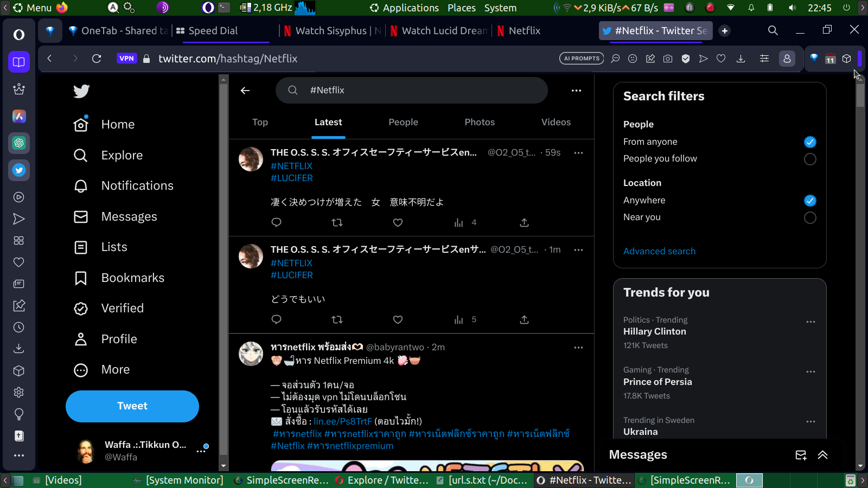Share the tweet saying どうでもいい
Image resolution: width=868 pixels, height=488 pixels.
[524, 320]
